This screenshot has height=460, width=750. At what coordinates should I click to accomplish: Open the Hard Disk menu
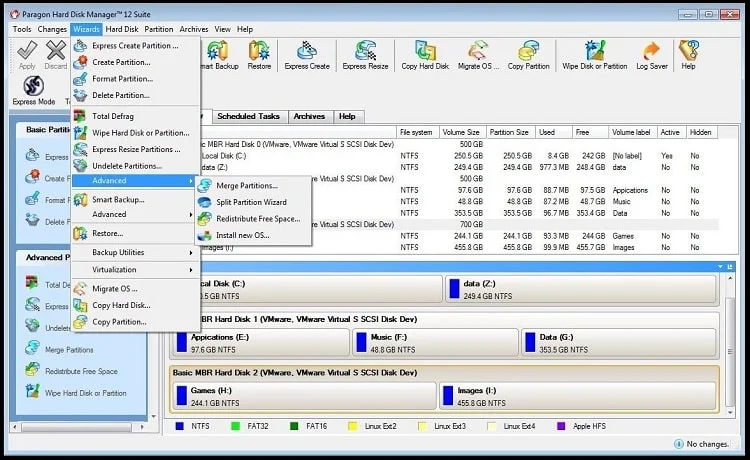click(x=122, y=29)
